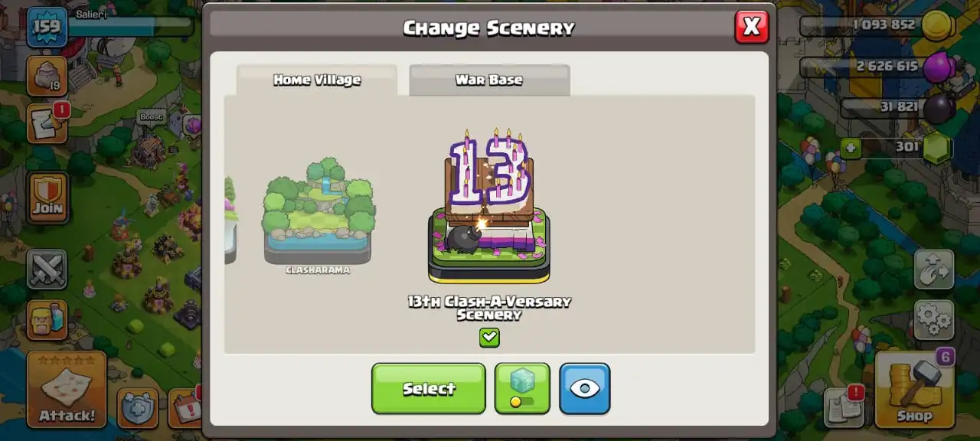Switch to the War Base tab
The width and height of the screenshot is (980, 441).
489,80
